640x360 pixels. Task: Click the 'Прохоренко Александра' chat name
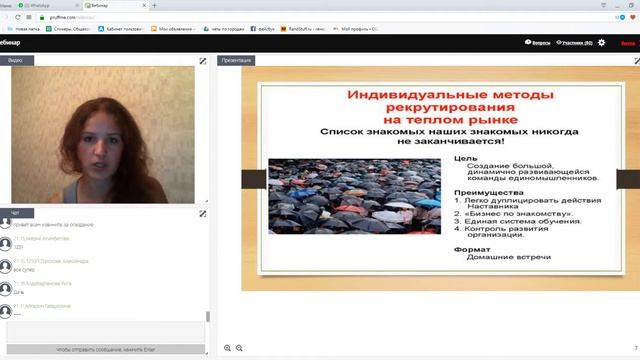58,261
